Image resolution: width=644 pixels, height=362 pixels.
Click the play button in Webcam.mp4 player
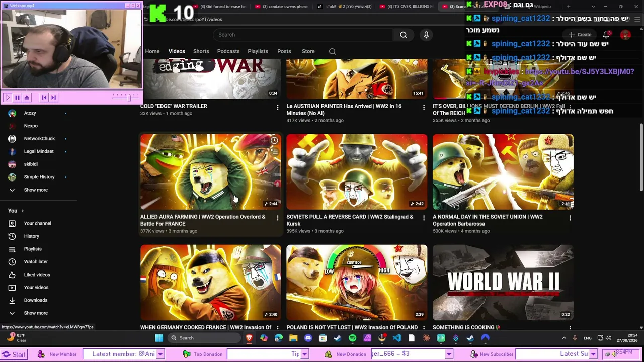click(7, 98)
